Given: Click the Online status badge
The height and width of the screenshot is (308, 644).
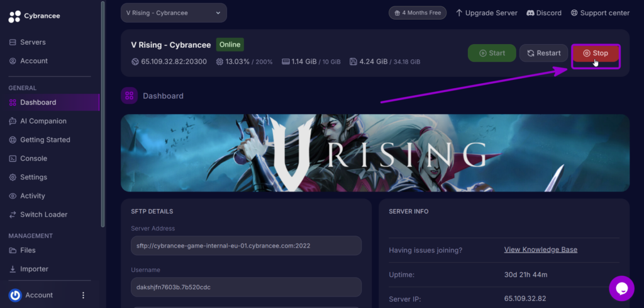Looking at the screenshot, I should coord(230,45).
